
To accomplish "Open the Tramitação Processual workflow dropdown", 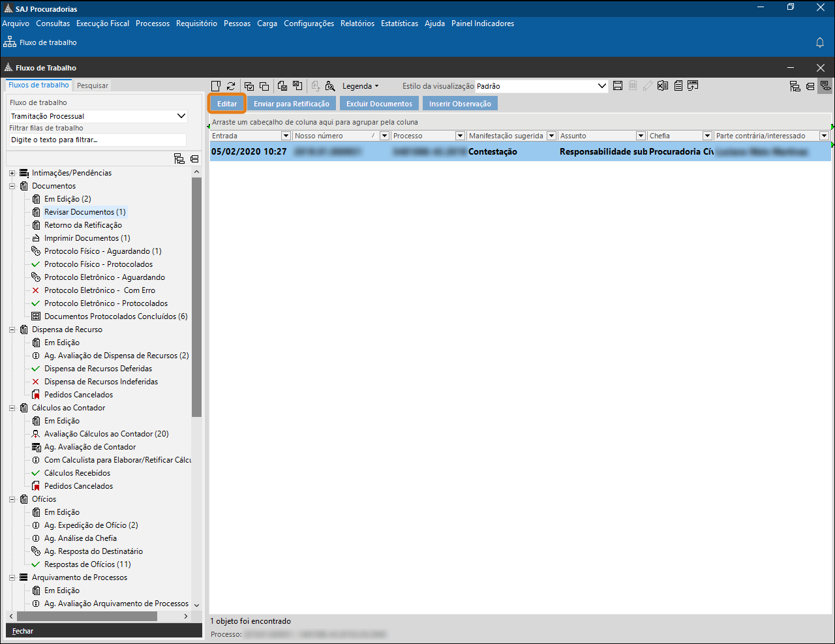I will [x=181, y=116].
